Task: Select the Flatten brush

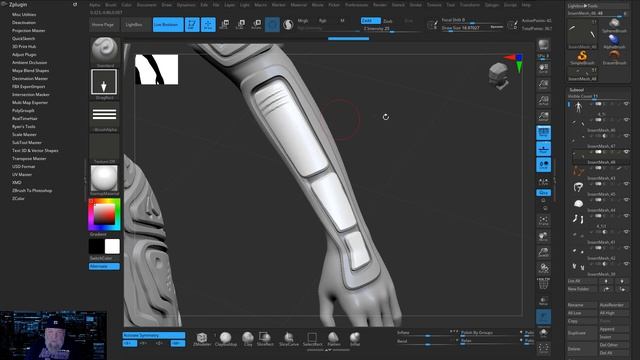Action: click(x=333, y=339)
